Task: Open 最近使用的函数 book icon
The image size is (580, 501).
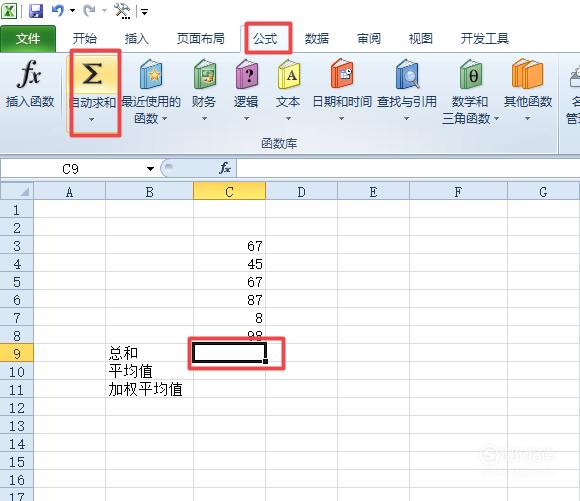Action: pyautogui.click(x=151, y=74)
